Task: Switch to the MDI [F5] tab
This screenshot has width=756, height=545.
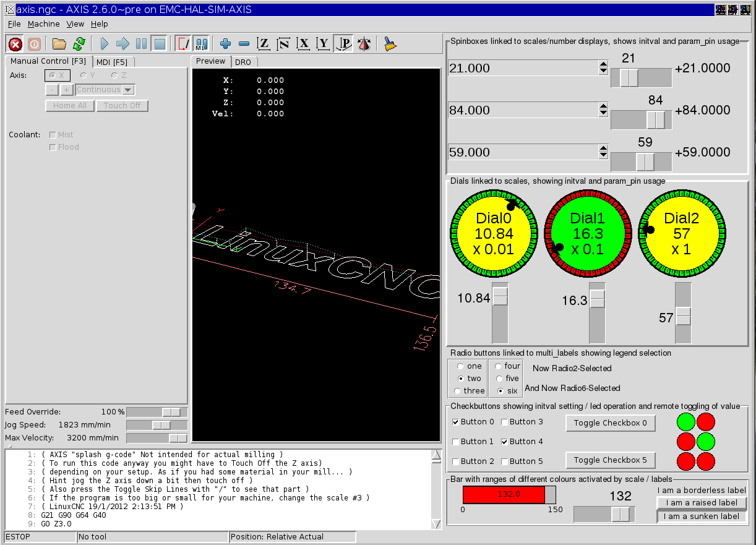Action: [112, 62]
